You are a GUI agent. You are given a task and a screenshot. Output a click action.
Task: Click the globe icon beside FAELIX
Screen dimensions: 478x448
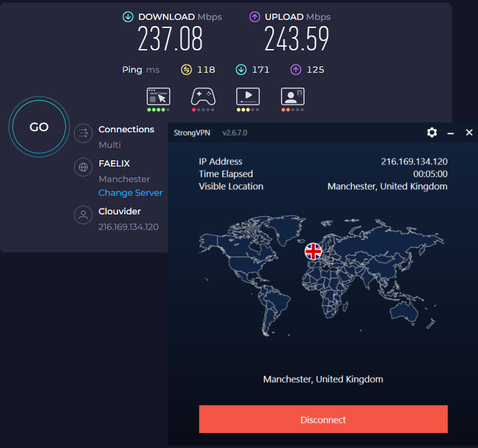click(83, 167)
